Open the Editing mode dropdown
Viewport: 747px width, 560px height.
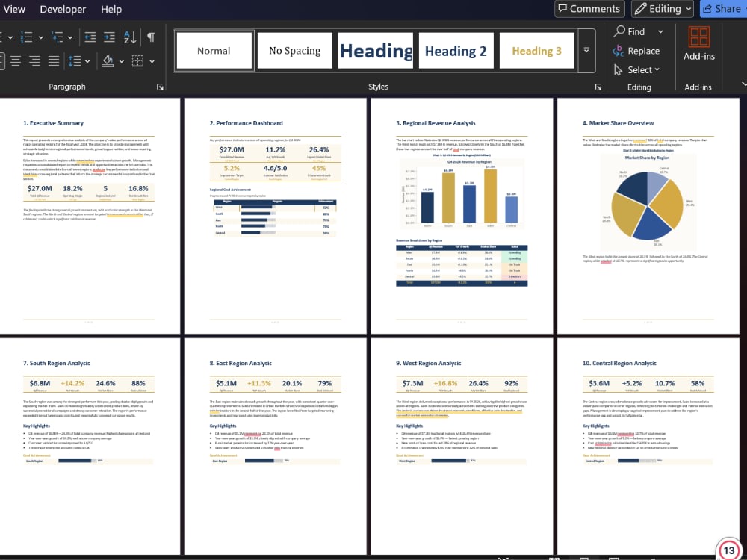point(662,8)
